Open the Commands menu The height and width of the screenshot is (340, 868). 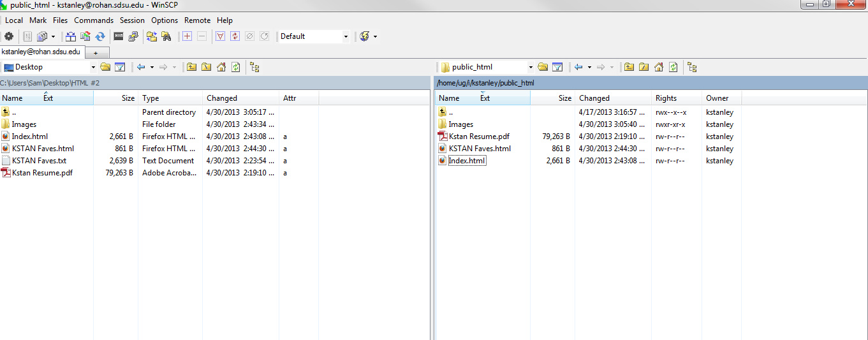click(x=94, y=20)
